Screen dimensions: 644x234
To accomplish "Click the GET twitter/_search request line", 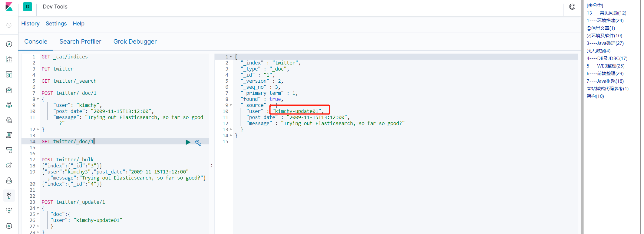I will [x=69, y=81].
